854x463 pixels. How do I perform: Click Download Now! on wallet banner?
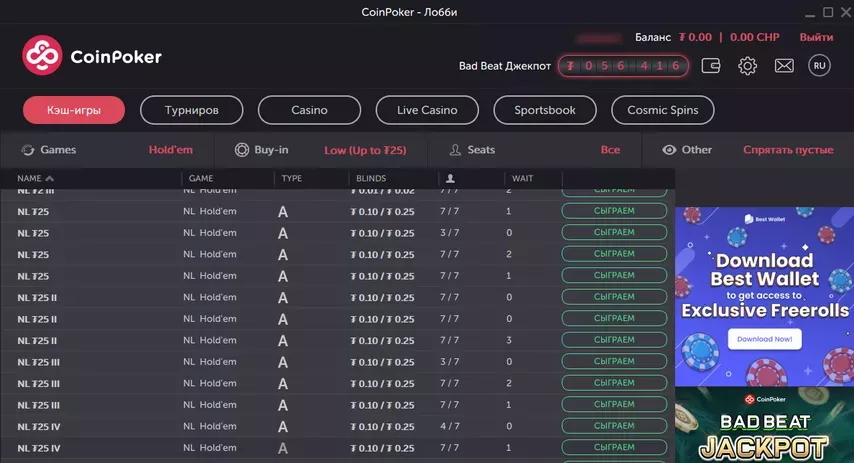[x=765, y=339]
